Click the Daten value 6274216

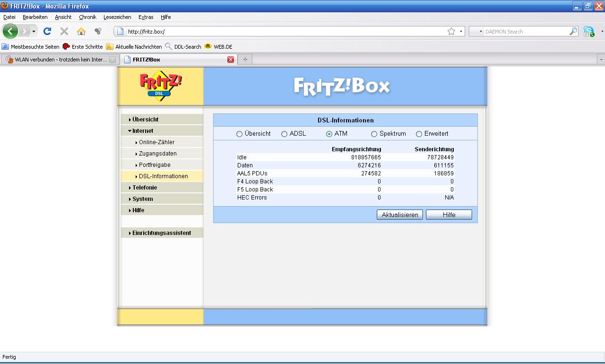(369, 165)
